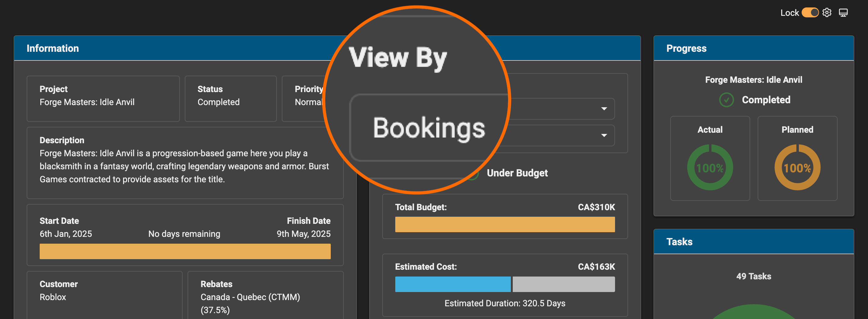This screenshot has height=319, width=868.
Task: Open the second dropdown arrow below it
Action: (x=604, y=135)
